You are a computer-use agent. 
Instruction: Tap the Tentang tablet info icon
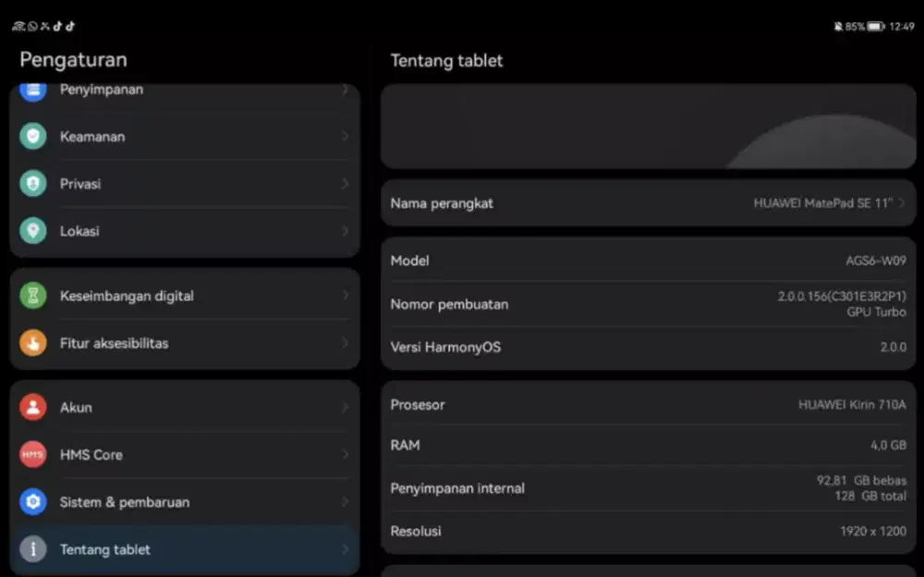33,549
